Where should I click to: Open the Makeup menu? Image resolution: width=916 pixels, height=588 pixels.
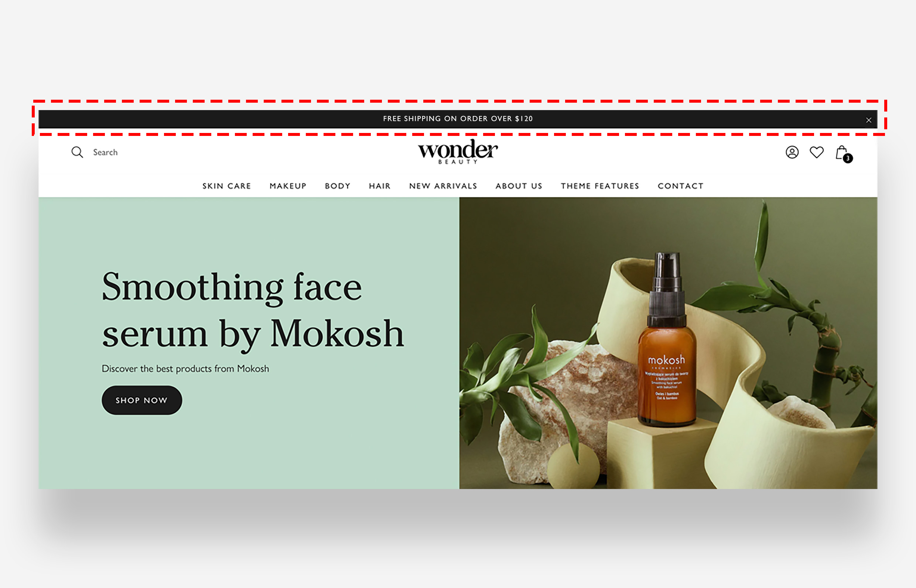pyautogui.click(x=288, y=186)
